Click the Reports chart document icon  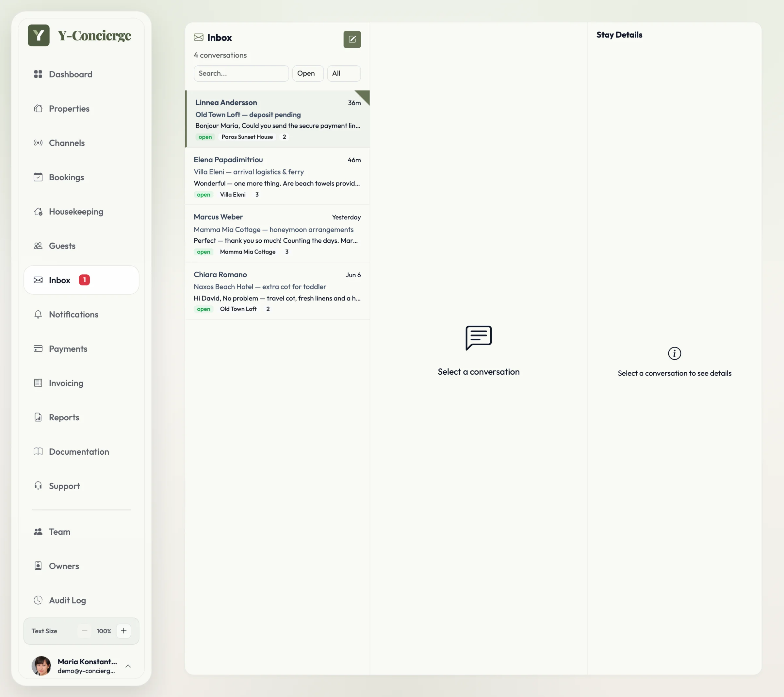[x=38, y=417]
